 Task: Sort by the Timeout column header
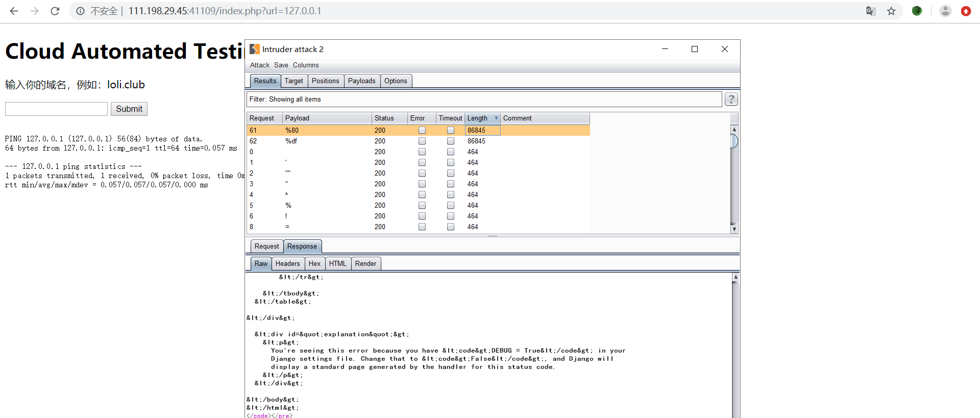[450, 118]
